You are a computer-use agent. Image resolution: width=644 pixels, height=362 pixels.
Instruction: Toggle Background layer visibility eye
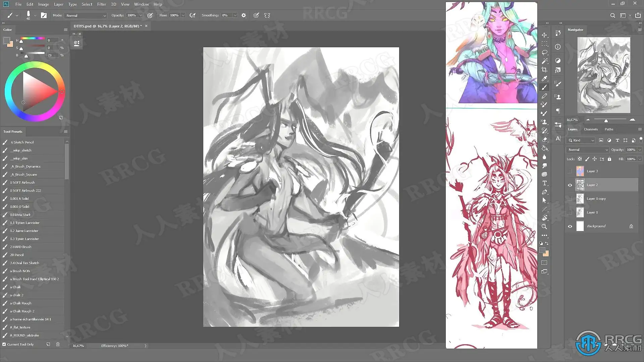pos(570,226)
